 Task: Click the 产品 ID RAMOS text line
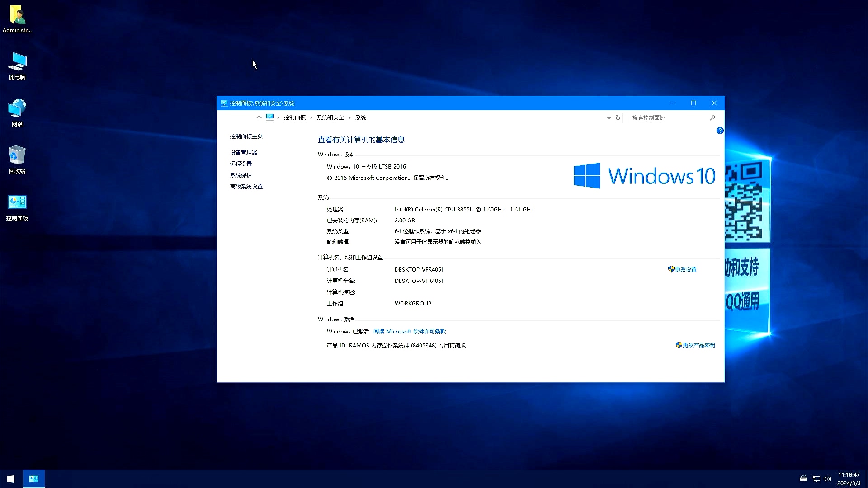[396, 345]
